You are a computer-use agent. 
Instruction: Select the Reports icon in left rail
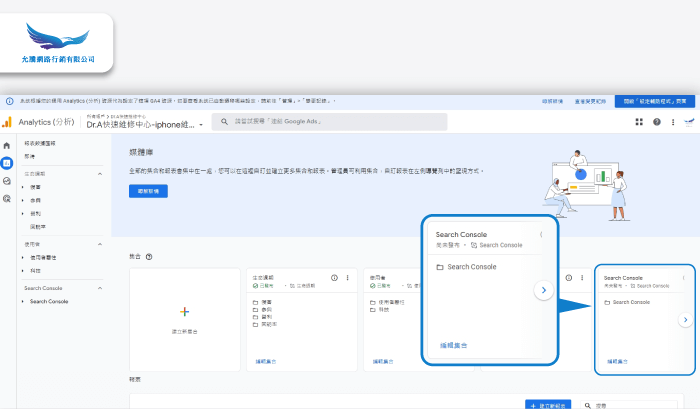pos(7,163)
